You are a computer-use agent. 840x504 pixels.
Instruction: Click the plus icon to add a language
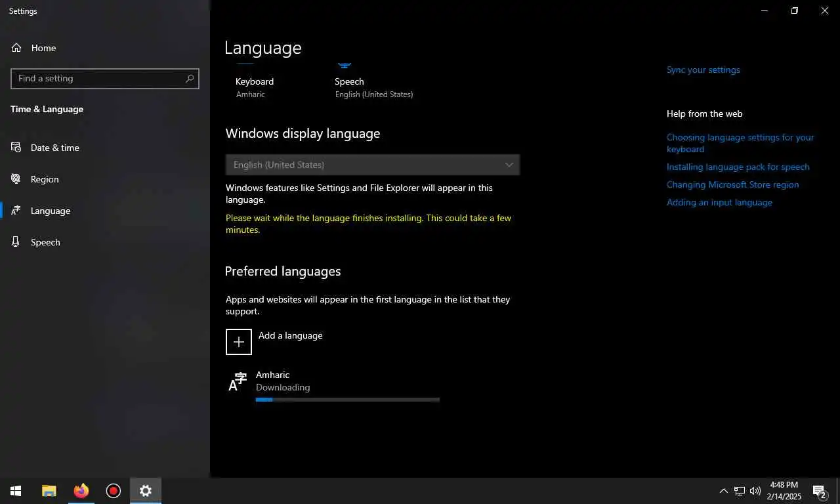tap(239, 342)
